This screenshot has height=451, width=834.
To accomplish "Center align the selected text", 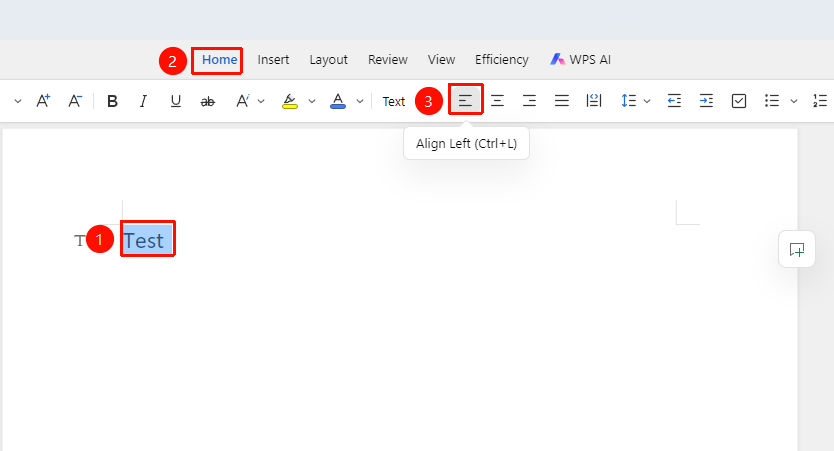I will (497, 101).
